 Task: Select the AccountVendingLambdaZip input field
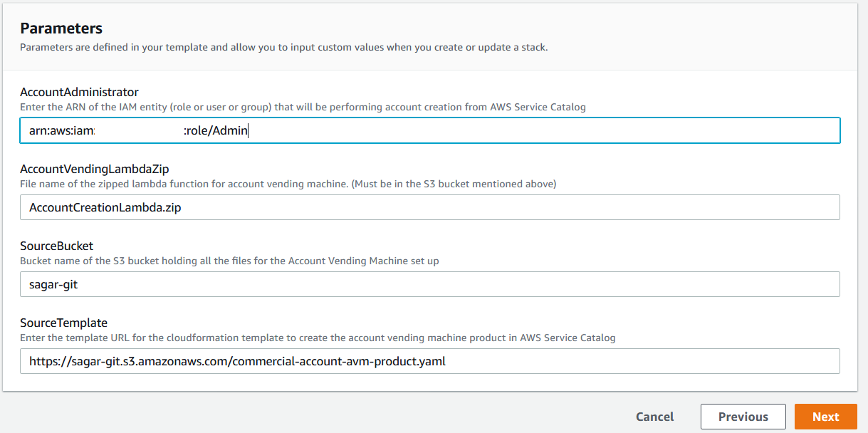click(x=430, y=207)
